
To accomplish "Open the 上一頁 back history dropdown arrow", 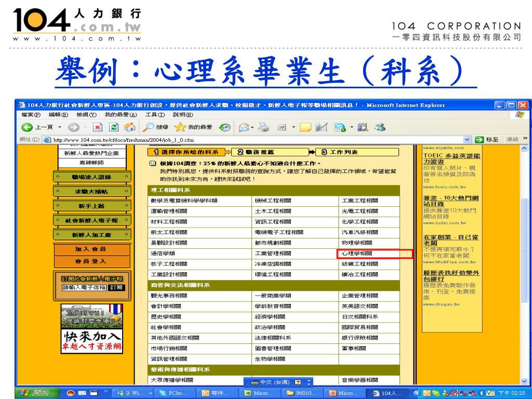I will (x=60, y=127).
